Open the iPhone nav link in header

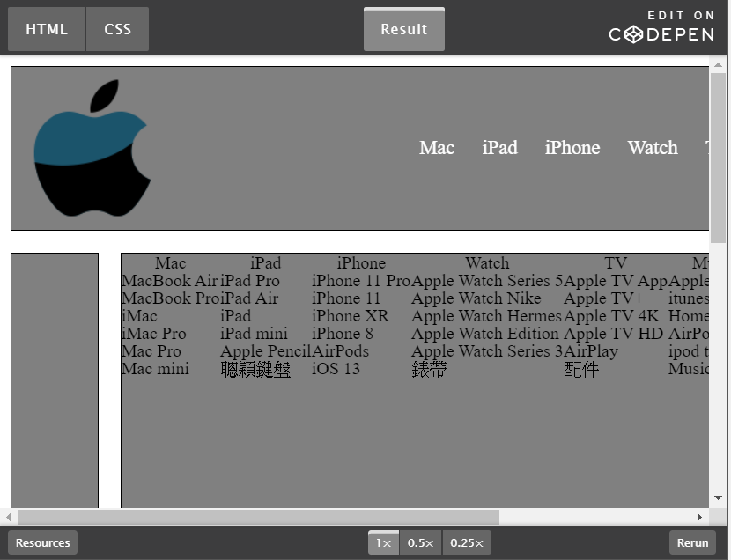[x=572, y=148]
